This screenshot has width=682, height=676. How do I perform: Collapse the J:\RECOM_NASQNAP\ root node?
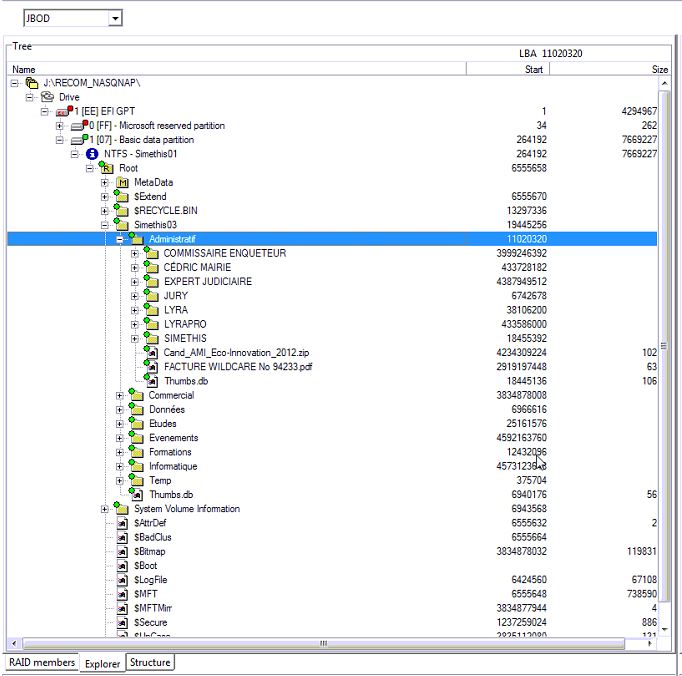[x=15, y=83]
